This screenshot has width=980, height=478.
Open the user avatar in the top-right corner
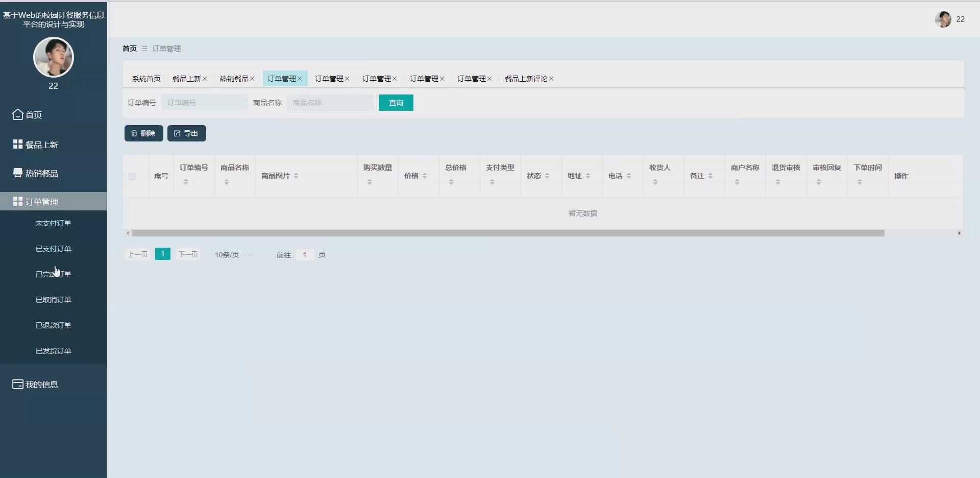coord(944,19)
